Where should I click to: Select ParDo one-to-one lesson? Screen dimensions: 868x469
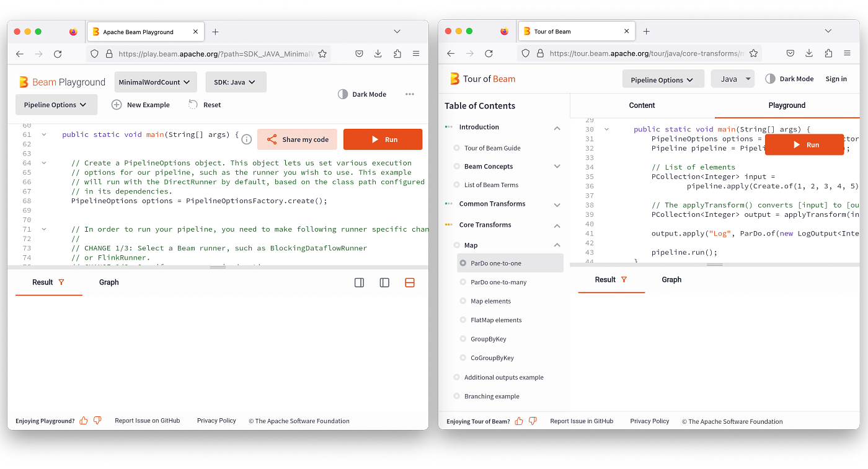(510, 263)
